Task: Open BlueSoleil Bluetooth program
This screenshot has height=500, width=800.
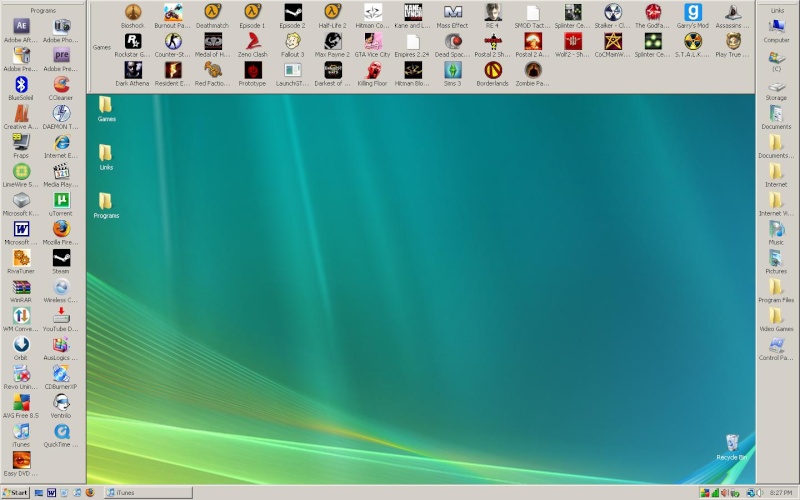Action: coord(21,88)
